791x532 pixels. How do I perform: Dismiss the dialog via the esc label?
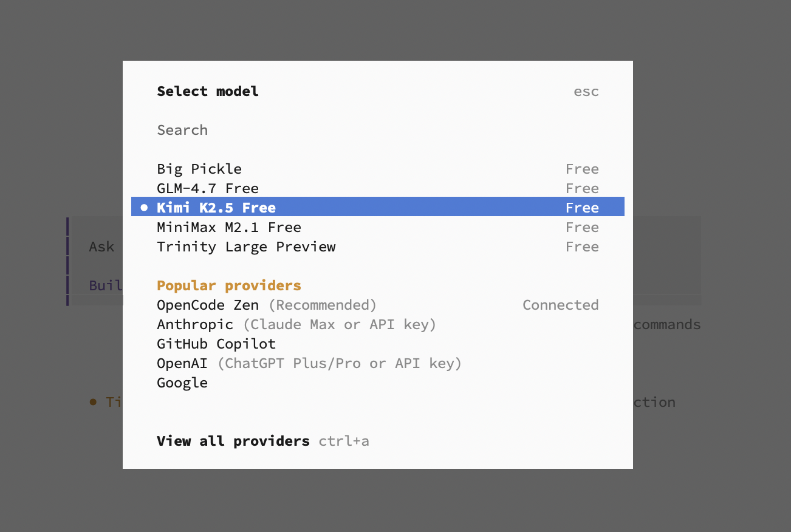click(586, 91)
